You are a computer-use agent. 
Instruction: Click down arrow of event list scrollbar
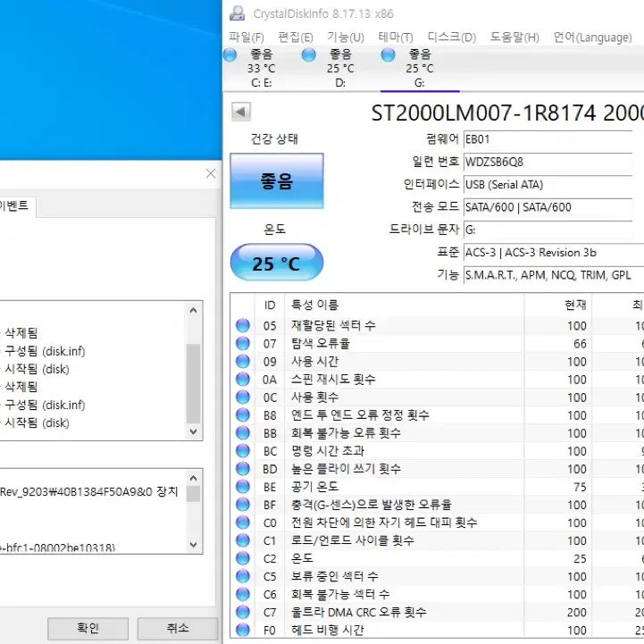pyautogui.click(x=194, y=431)
